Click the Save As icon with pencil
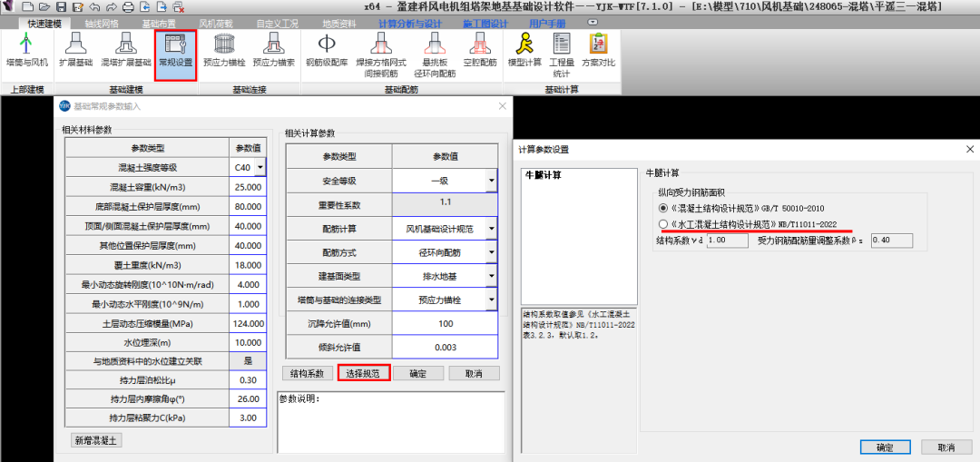 click(x=78, y=7)
